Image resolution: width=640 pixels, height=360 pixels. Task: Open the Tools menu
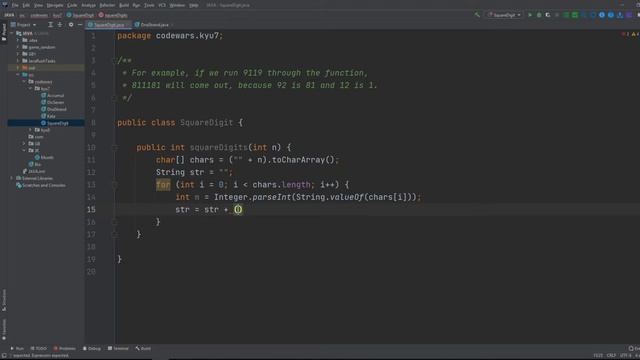[x=149, y=5]
